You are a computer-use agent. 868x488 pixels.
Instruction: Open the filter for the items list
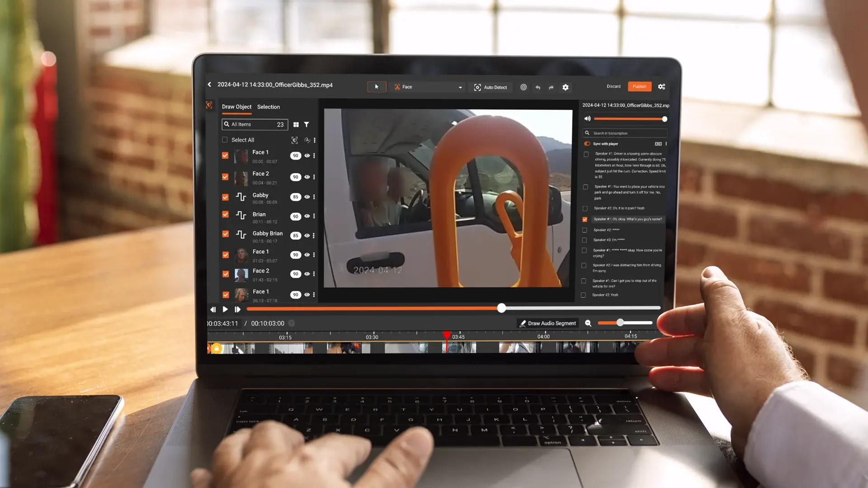click(x=307, y=125)
